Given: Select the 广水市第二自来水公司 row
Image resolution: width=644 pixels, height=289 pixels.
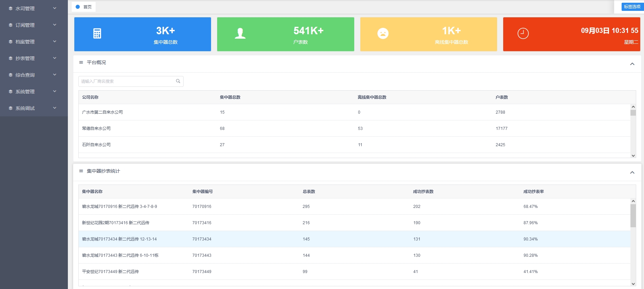Looking at the screenshot, I should coord(355,112).
